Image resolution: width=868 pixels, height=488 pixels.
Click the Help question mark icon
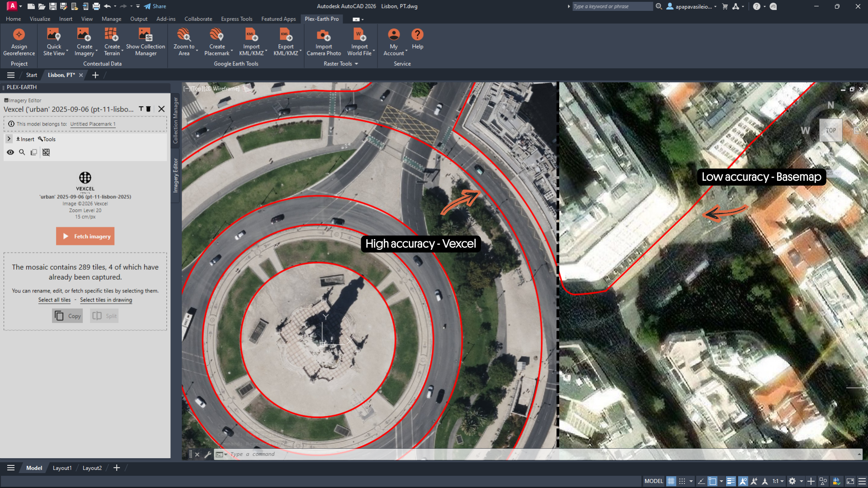click(x=417, y=34)
